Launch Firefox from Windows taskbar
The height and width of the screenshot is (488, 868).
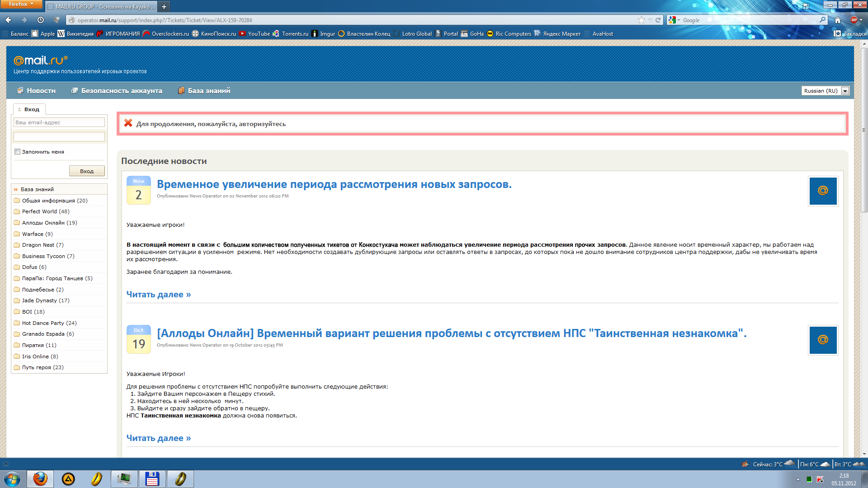(40, 479)
